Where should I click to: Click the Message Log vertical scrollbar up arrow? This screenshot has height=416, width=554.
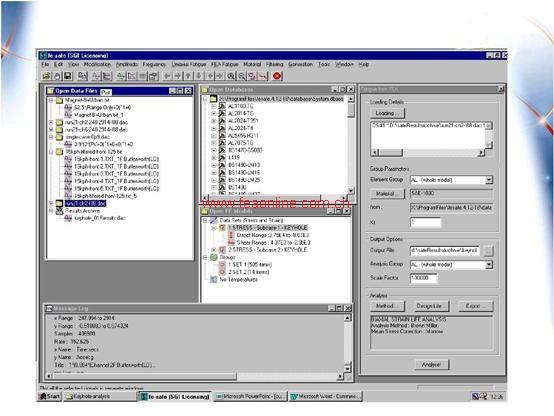point(348,318)
